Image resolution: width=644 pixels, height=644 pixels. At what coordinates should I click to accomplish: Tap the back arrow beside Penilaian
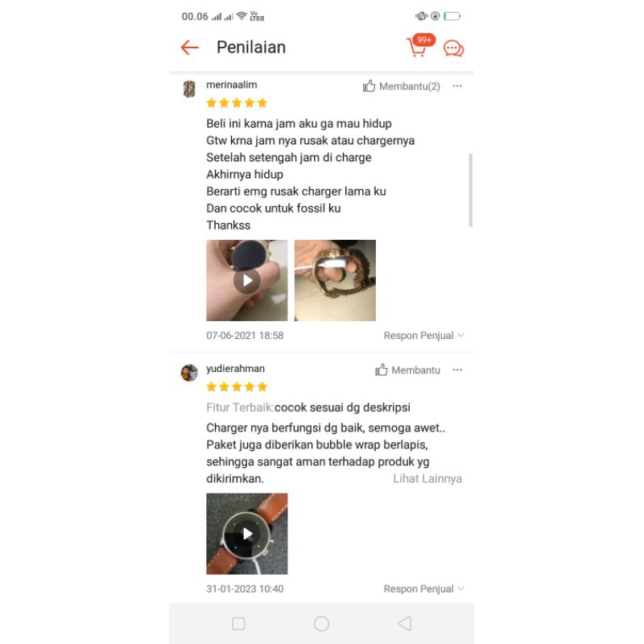point(189,47)
